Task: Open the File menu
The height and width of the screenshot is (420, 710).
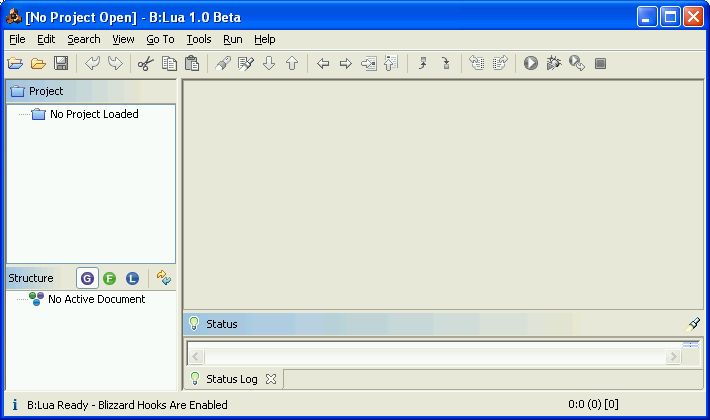Action: tap(17, 39)
